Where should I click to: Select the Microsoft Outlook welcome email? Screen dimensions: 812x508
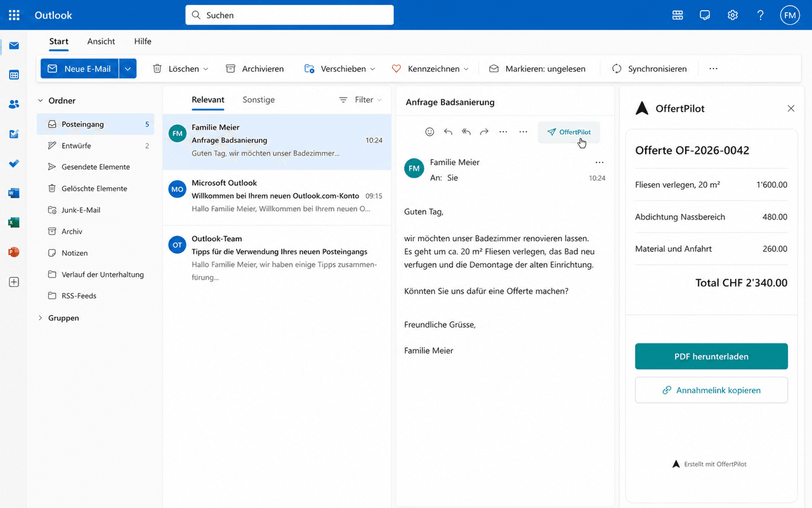[277, 197]
